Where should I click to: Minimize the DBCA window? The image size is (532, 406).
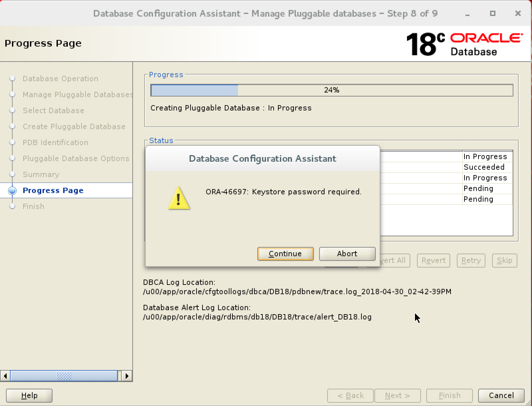(467, 14)
